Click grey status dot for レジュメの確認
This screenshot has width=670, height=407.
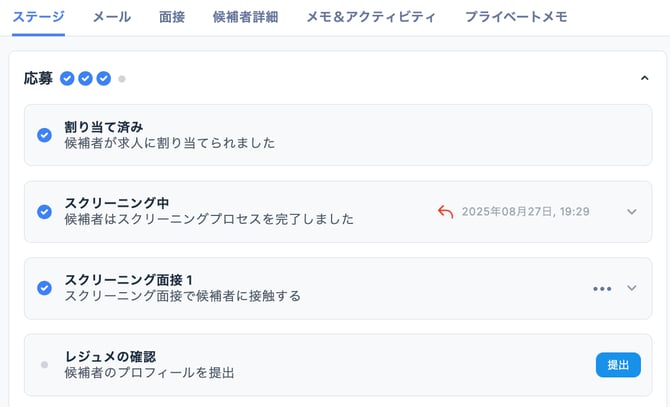pyautogui.click(x=44, y=365)
